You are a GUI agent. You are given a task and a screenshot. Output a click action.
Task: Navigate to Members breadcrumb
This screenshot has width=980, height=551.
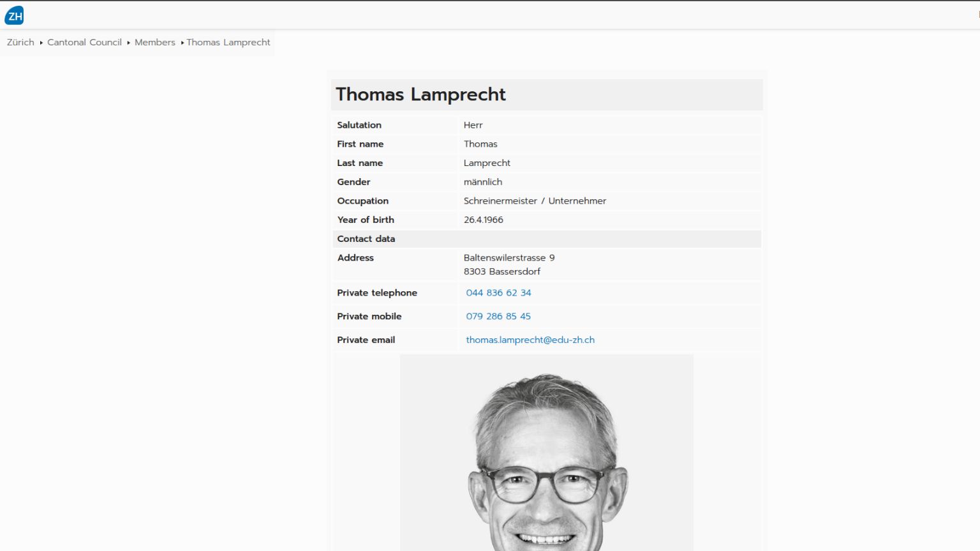[x=155, y=42]
